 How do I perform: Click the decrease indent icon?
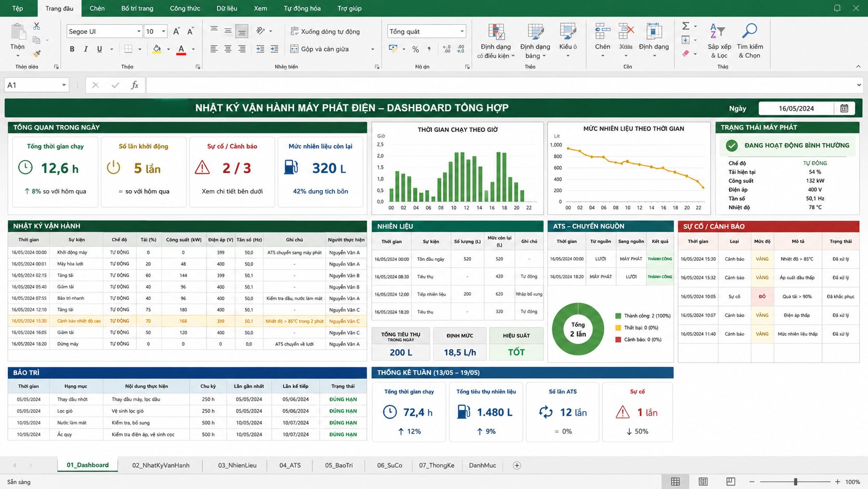[261, 49]
